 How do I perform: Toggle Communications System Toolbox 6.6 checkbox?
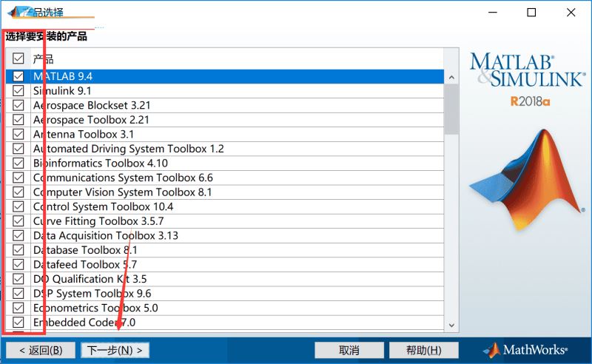click(18, 178)
